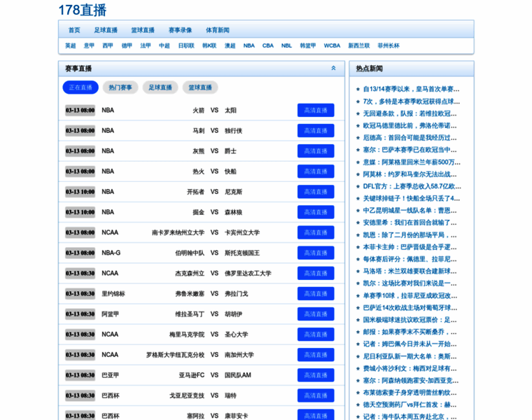This screenshot has height=420, width=532.
Task: Open news: 单赛季10球，拉菲尼亚成欧冠改
Action: click(x=410, y=296)
